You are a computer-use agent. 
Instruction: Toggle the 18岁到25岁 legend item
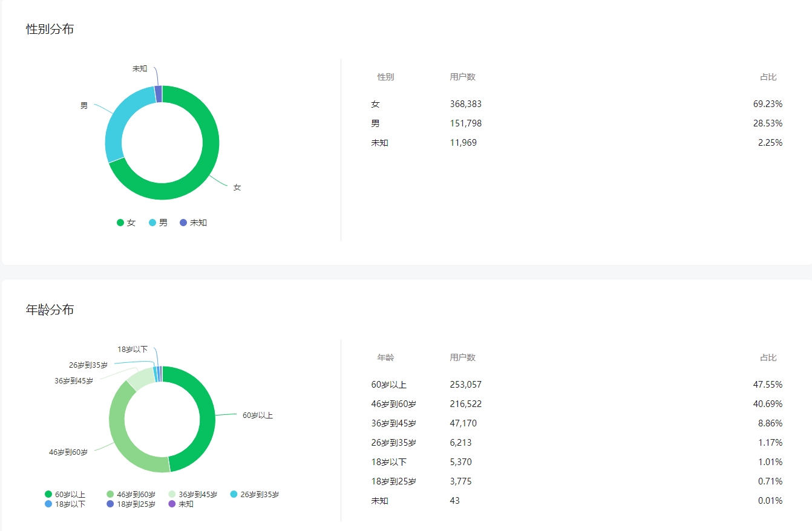(x=131, y=504)
